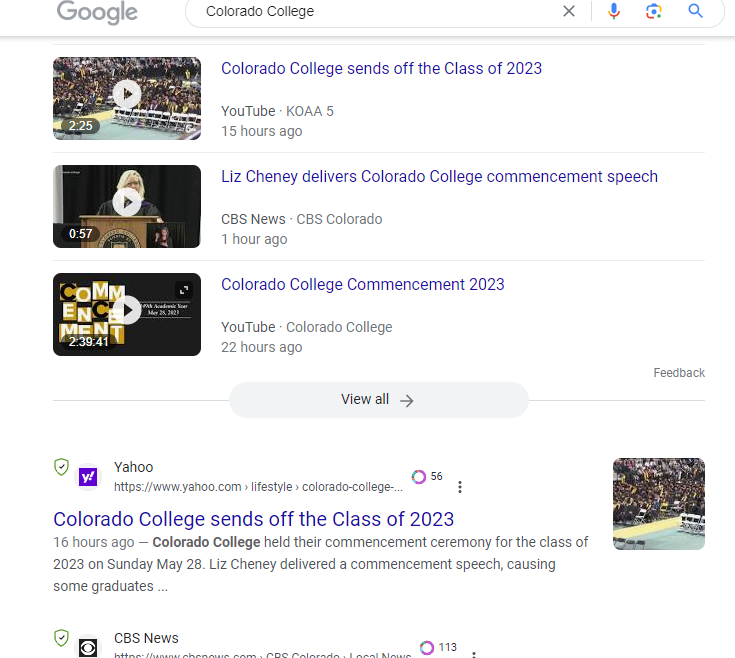The height and width of the screenshot is (658, 735).
Task: Clear the search box with X icon
Action: click(x=569, y=11)
